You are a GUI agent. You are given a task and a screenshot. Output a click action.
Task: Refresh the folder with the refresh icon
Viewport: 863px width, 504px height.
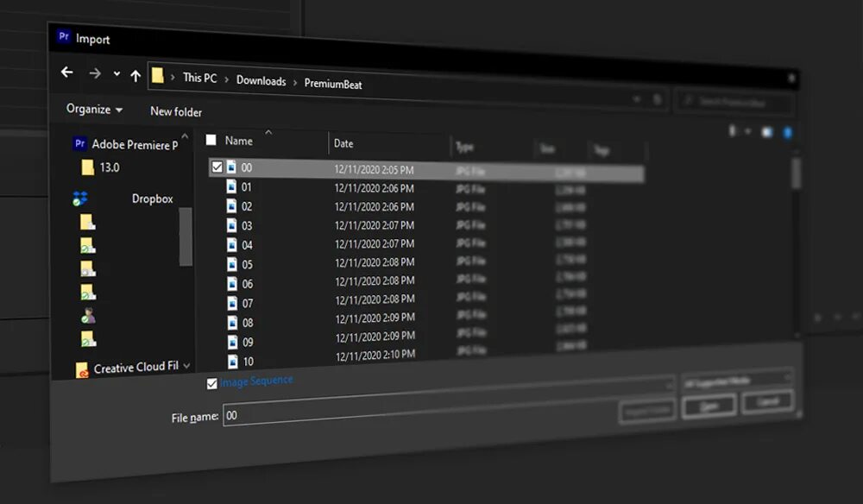[x=657, y=99]
